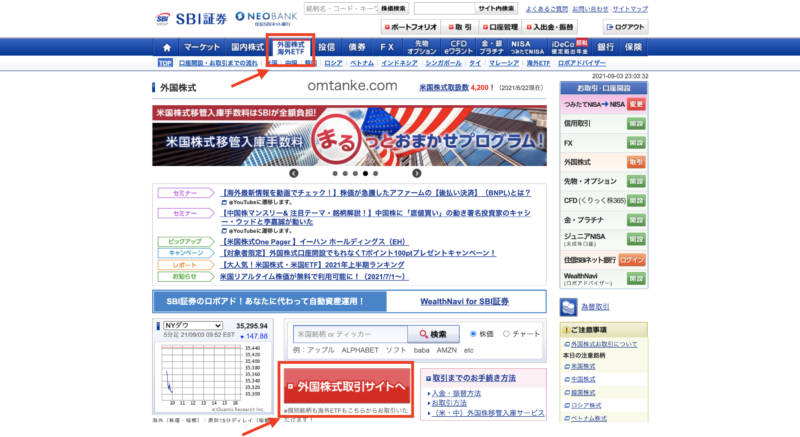The image size is (800, 437).
Task: Go to the home icon in navigation bar
Action: 167,47
